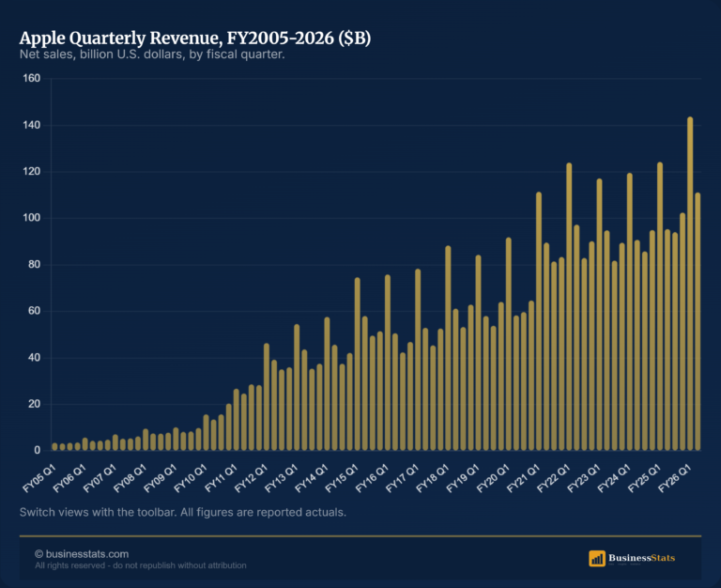This screenshot has width=721, height=588.
Task: Click the FY22 Q1 axis label
Action: pyautogui.click(x=554, y=478)
